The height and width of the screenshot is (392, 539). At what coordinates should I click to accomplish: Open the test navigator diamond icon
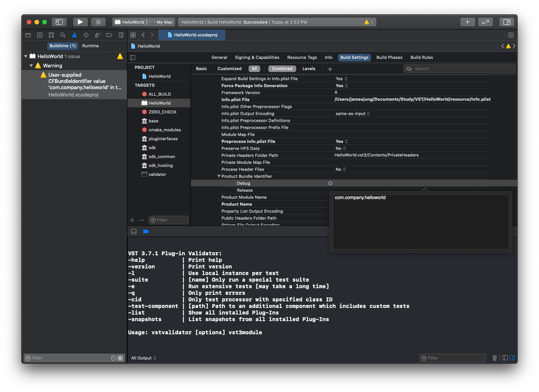(86, 35)
